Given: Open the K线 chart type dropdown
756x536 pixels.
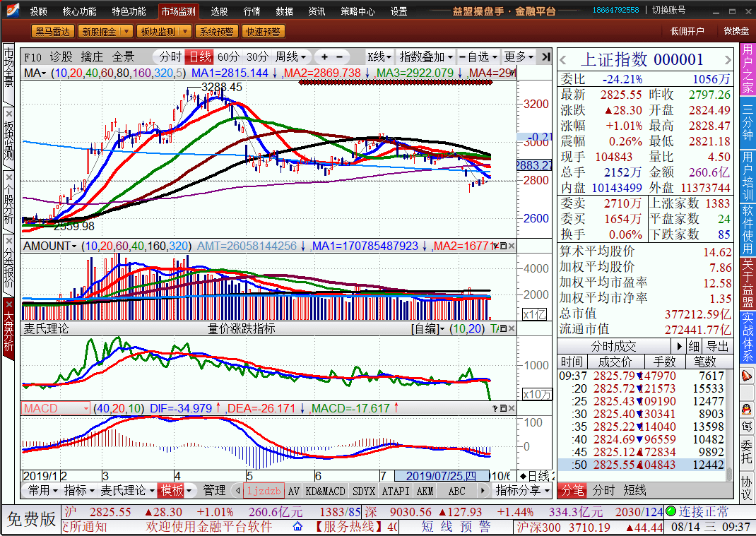Looking at the screenshot, I should coord(379,57).
